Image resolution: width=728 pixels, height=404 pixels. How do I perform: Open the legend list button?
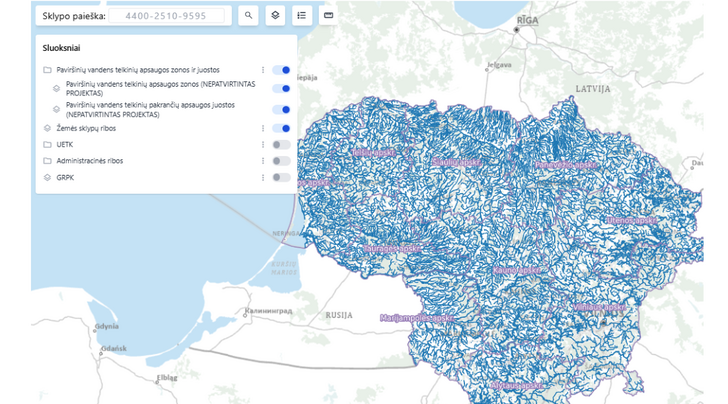[302, 15]
